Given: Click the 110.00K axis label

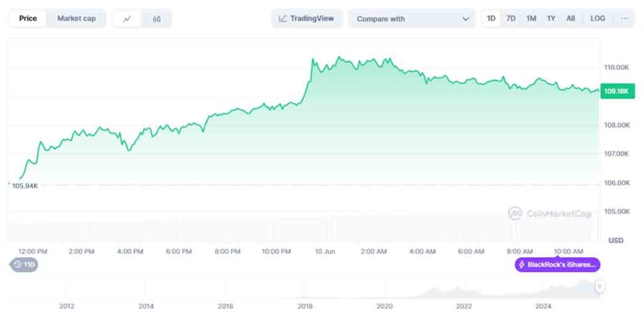Looking at the screenshot, I should click(x=616, y=67).
